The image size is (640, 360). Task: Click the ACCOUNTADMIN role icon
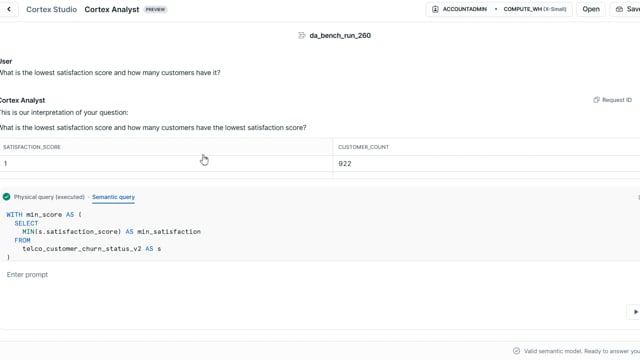435,9
